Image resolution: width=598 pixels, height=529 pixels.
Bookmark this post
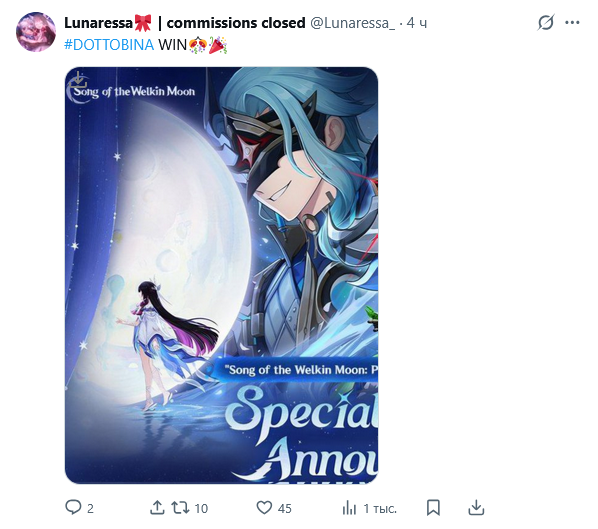point(433,508)
